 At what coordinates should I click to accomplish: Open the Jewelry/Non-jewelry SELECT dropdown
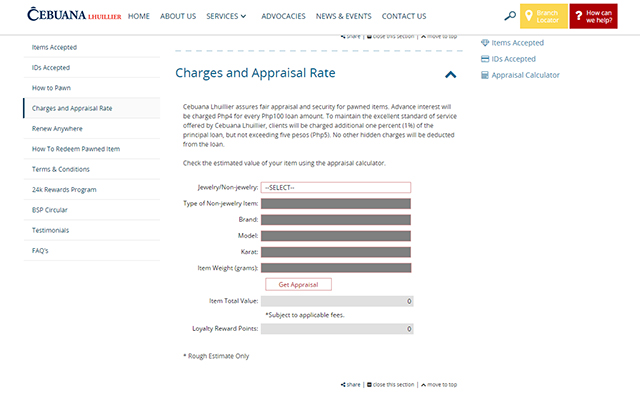pos(336,188)
